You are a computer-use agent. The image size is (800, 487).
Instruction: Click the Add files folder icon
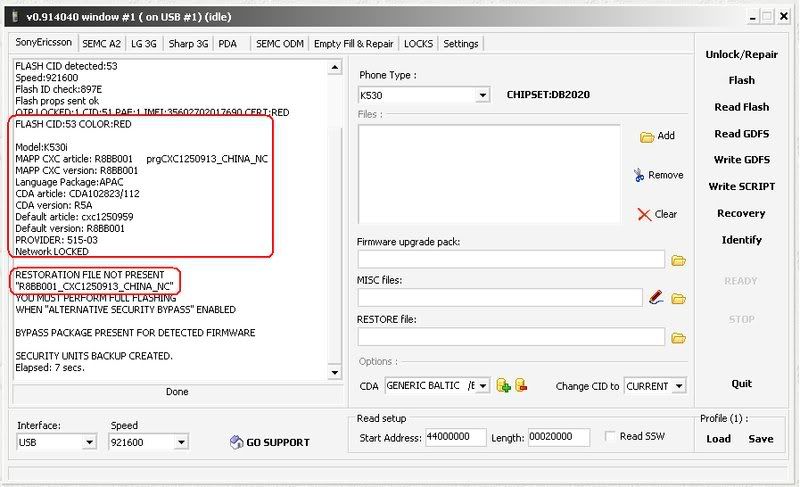coord(647,137)
